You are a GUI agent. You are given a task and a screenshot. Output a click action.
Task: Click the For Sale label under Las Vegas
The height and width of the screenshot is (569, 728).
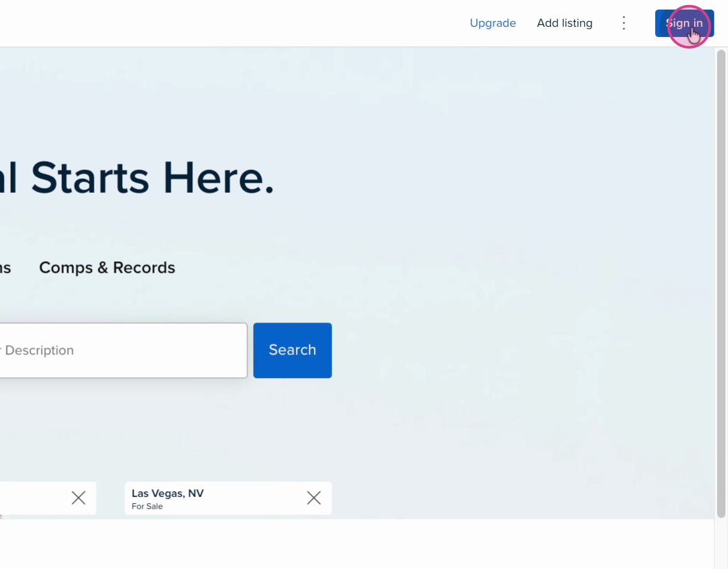coord(147,506)
